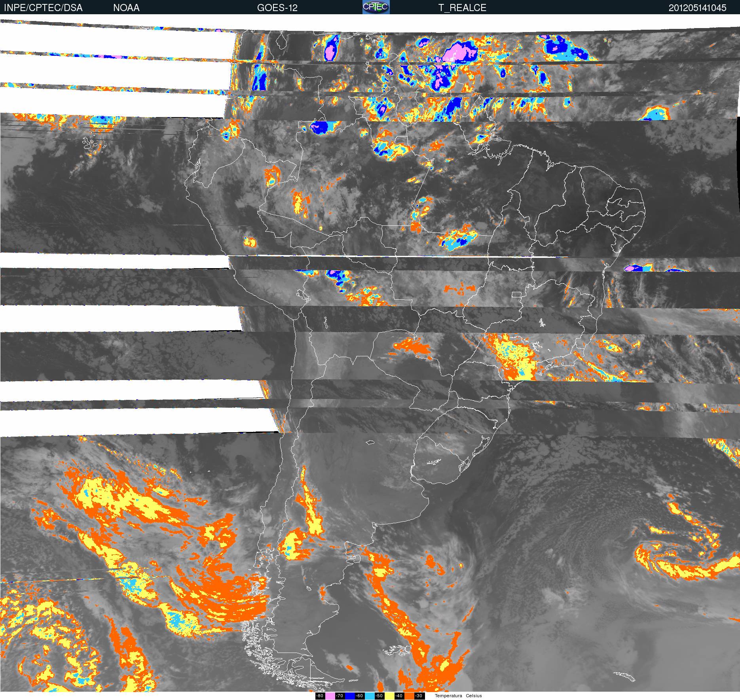The height and width of the screenshot is (700, 740).
Task: Click the light blue legend swatch
Action: [x=370, y=696]
